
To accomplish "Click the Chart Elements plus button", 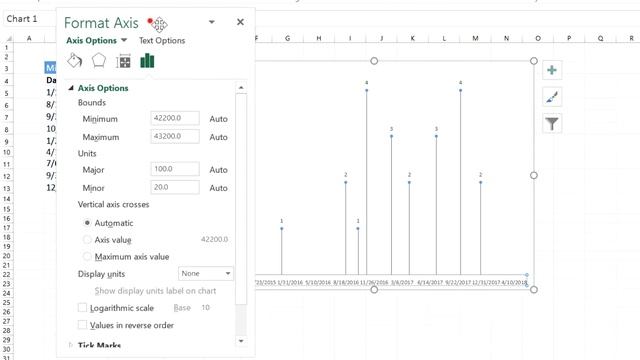I will click(x=552, y=70).
